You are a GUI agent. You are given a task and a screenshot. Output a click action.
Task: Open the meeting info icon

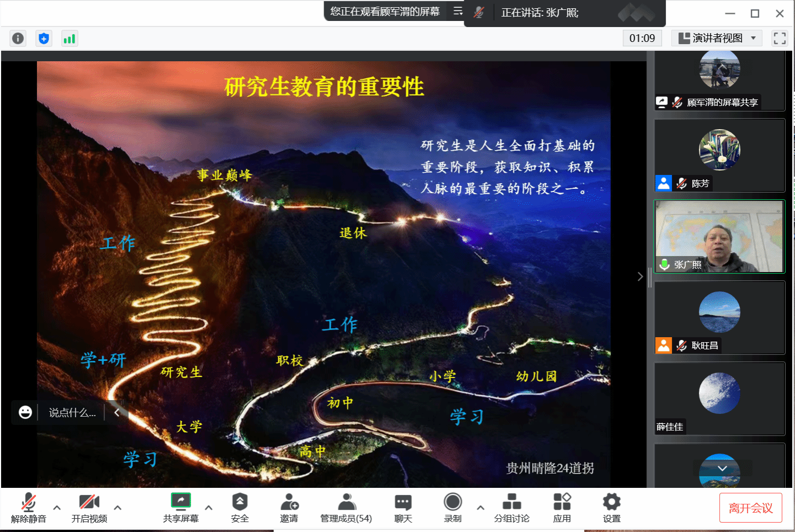(18, 38)
